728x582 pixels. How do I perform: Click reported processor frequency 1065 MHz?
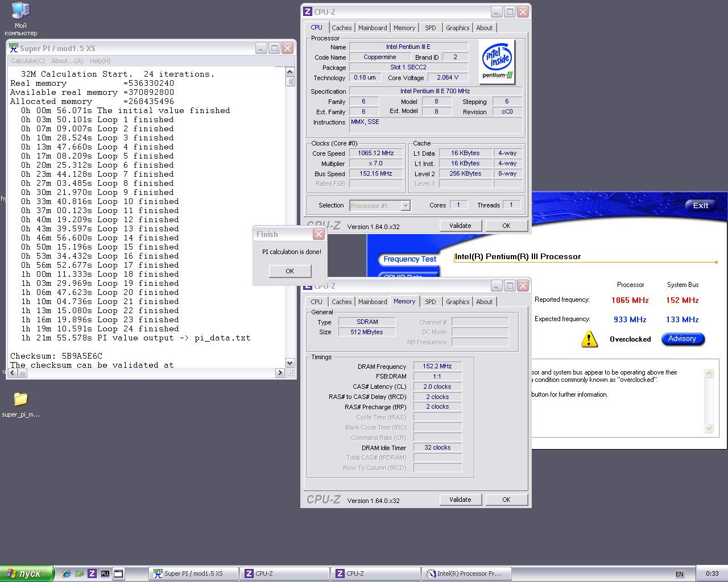click(630, 300)
